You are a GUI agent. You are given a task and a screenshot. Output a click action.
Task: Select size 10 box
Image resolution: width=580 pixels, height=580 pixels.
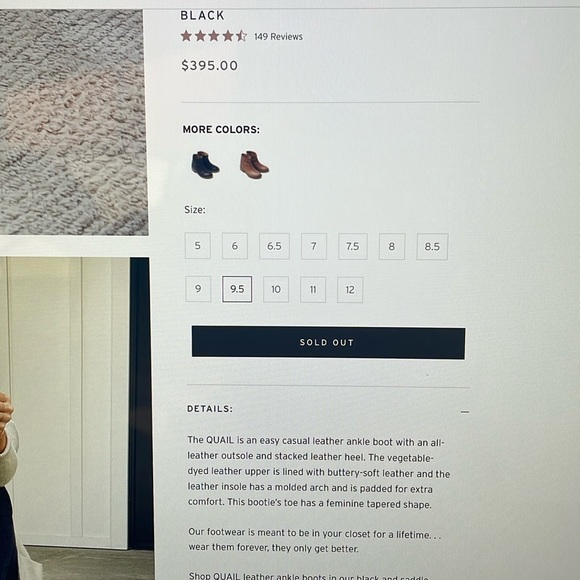pyautogui.click(x=276, y=289)
